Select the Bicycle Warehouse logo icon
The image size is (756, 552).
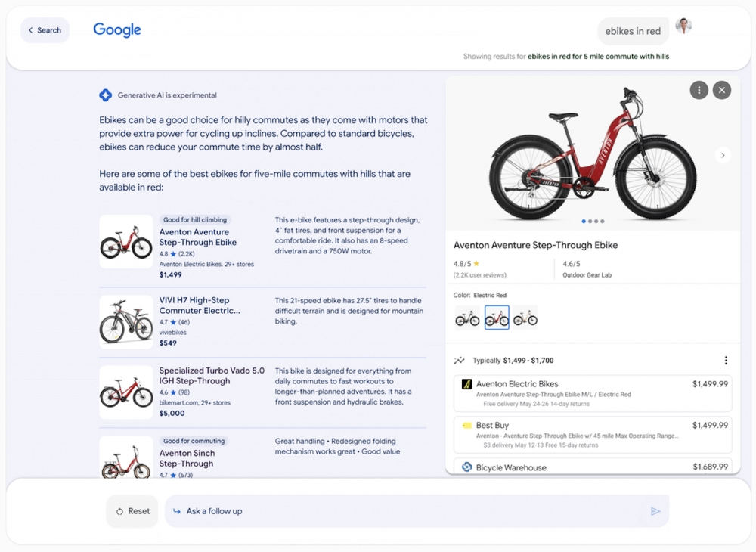coord(468,467)
